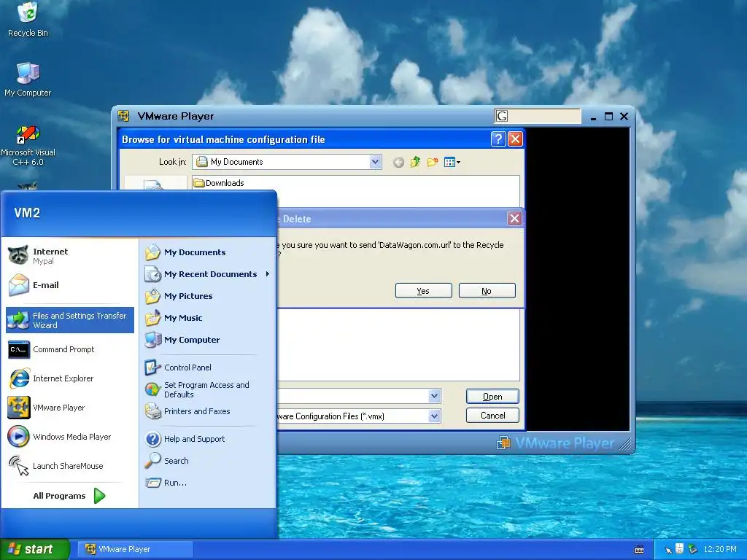Open the View Menu icon dropdown
Viewport: 747px width, 560px height.
click(452, 163)
